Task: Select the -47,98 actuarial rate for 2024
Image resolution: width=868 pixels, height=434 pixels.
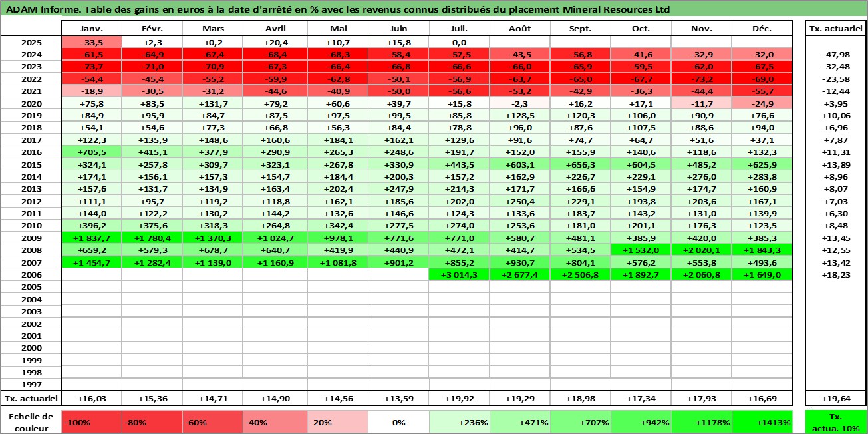Action: (x=836, y=55)
